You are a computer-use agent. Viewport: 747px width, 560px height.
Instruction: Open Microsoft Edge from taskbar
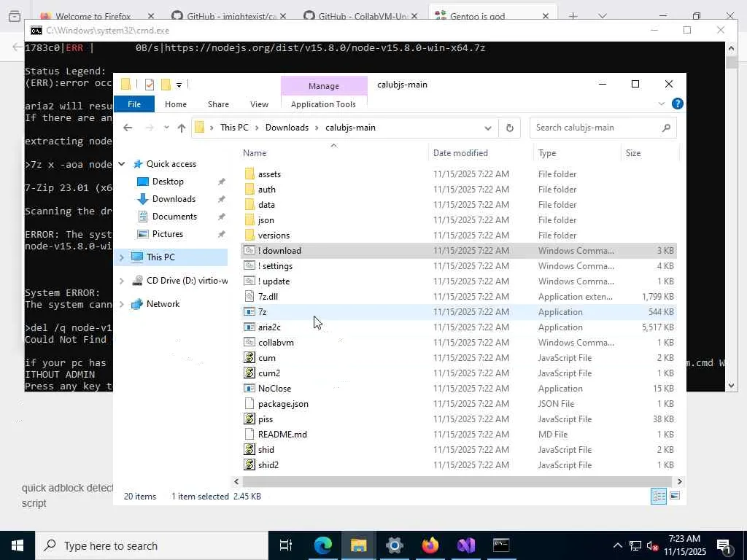tap(323, 545)
